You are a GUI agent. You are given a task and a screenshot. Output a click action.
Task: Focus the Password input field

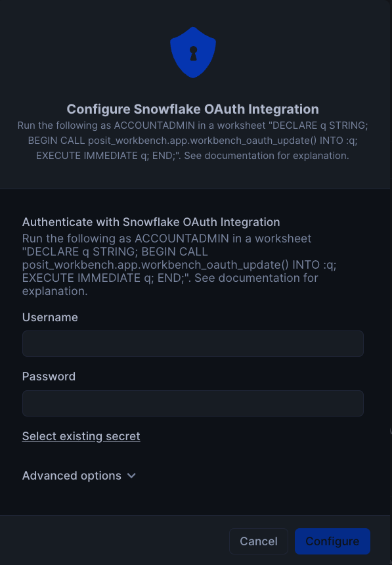coord(193,403)
